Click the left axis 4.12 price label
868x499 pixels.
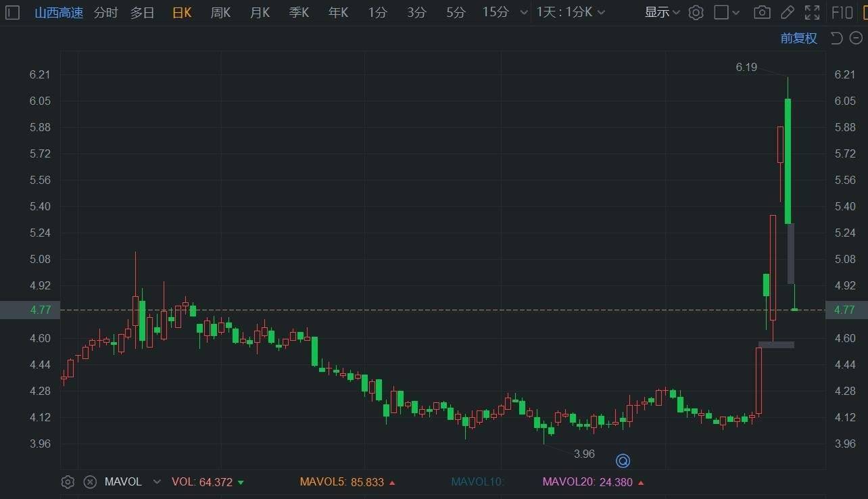click(40, 417)
